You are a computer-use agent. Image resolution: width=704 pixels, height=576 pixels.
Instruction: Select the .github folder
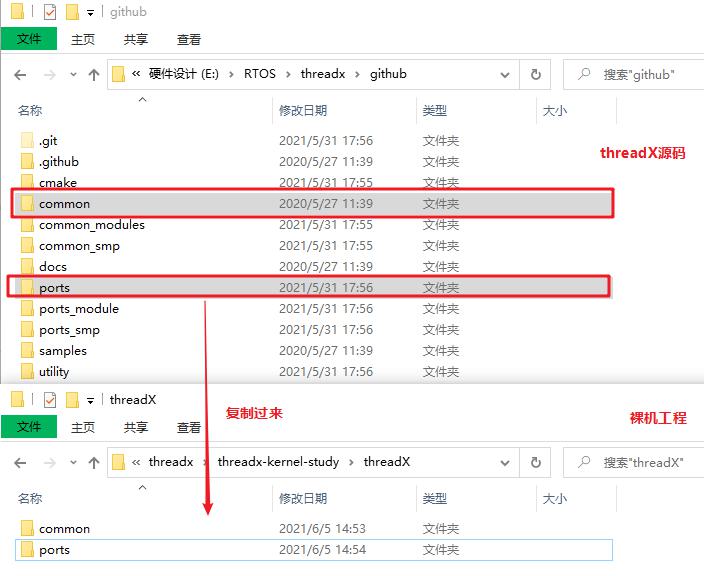(313, 162)
